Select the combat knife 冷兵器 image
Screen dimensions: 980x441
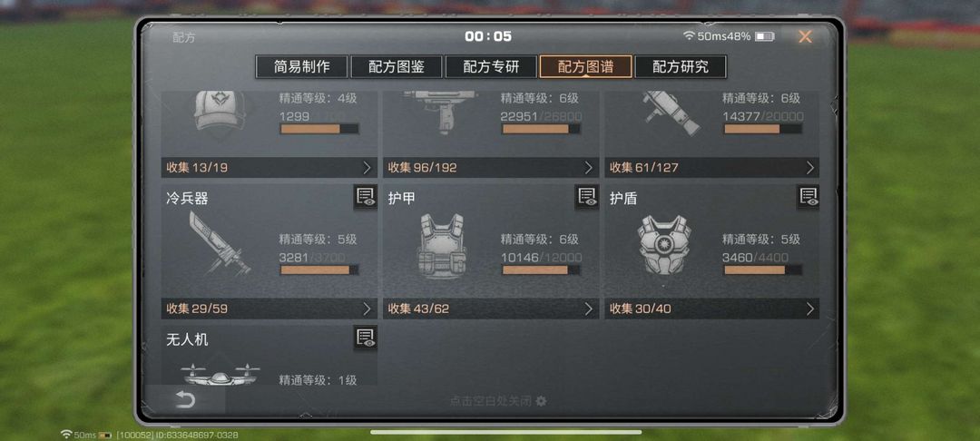[x=219, y=243]
